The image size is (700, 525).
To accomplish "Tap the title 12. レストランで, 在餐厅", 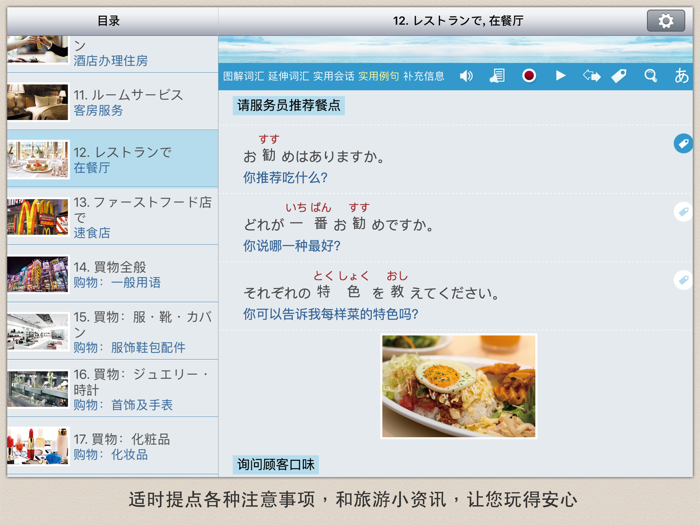I will click(x=458, y=21).
